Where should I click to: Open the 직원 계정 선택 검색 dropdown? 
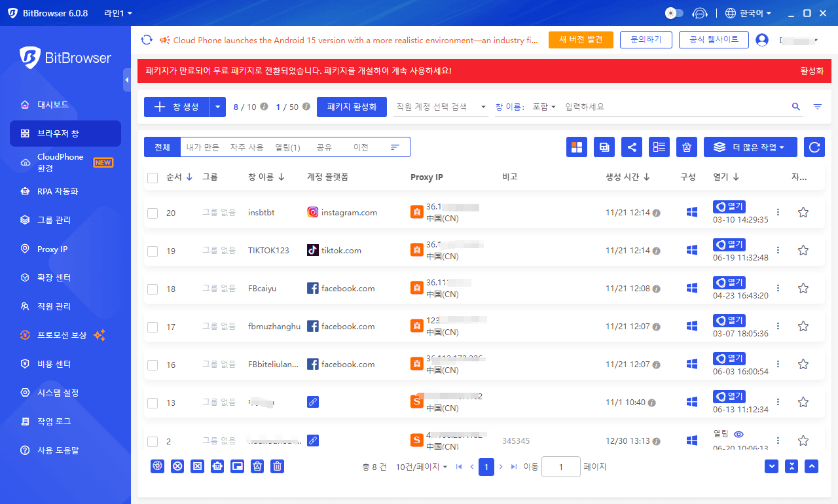click(441, 107)
